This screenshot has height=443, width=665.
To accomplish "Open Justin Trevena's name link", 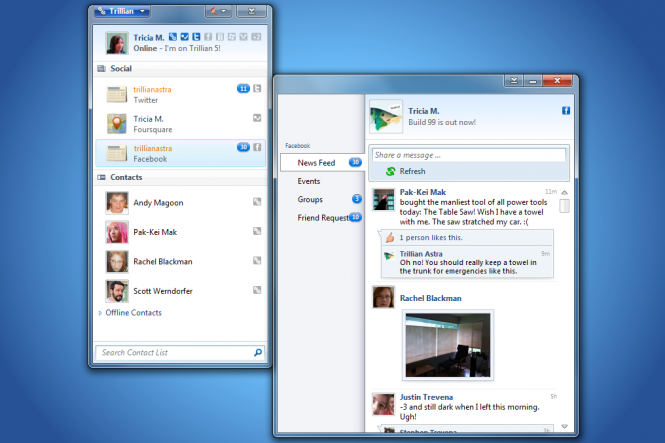I will [x=426, y=397].
